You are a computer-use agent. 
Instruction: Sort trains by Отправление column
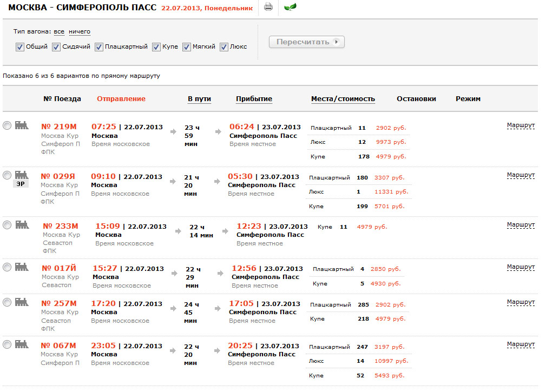[x=121, y=99]
